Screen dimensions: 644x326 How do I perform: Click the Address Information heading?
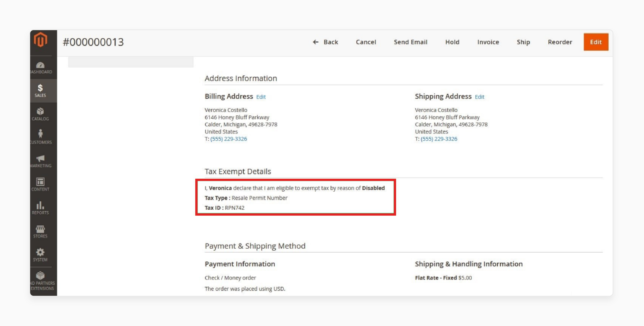click(x=241, y=78)
